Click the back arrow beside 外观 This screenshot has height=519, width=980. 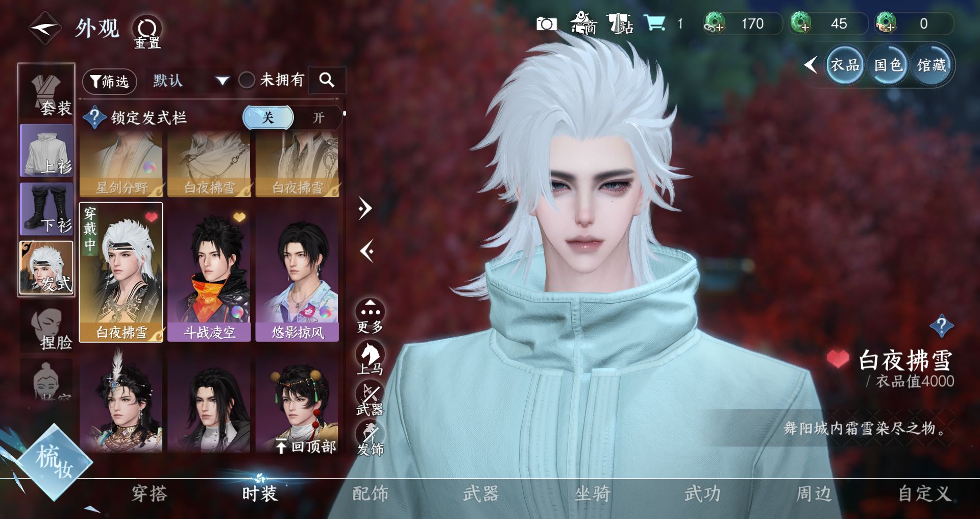pyautogui.click(x=45, y=28)
